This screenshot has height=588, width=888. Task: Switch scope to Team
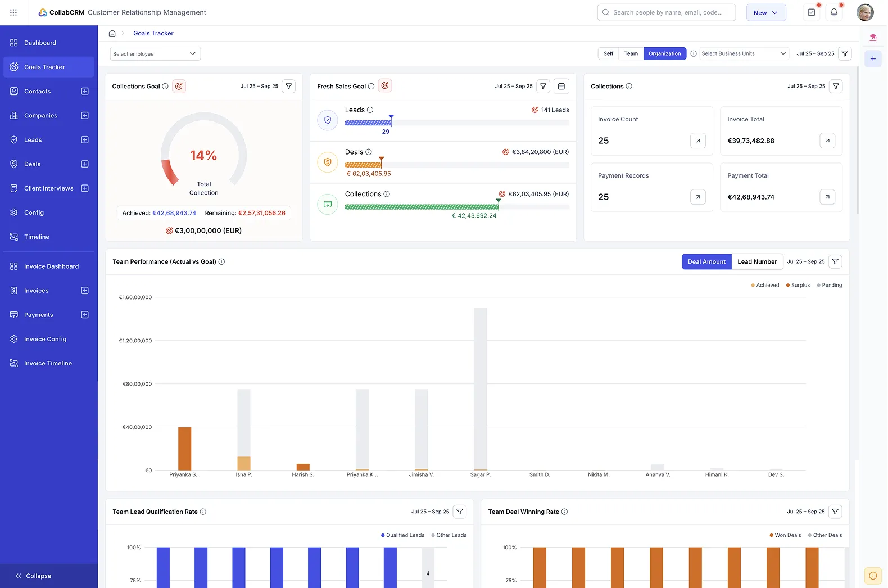point(631,54)
